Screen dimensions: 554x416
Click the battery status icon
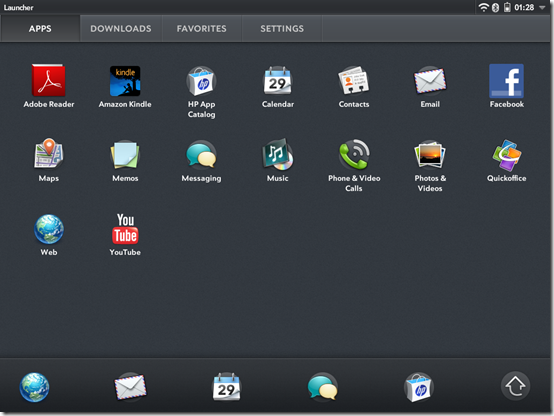pyautogui.click(x=507, y=7)
